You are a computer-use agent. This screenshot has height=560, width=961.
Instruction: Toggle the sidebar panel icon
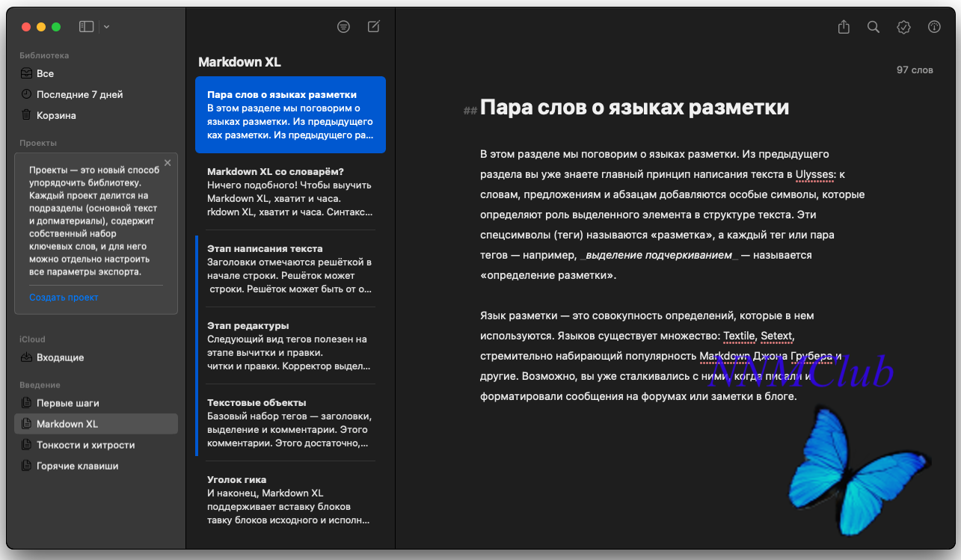coord(87,27)
